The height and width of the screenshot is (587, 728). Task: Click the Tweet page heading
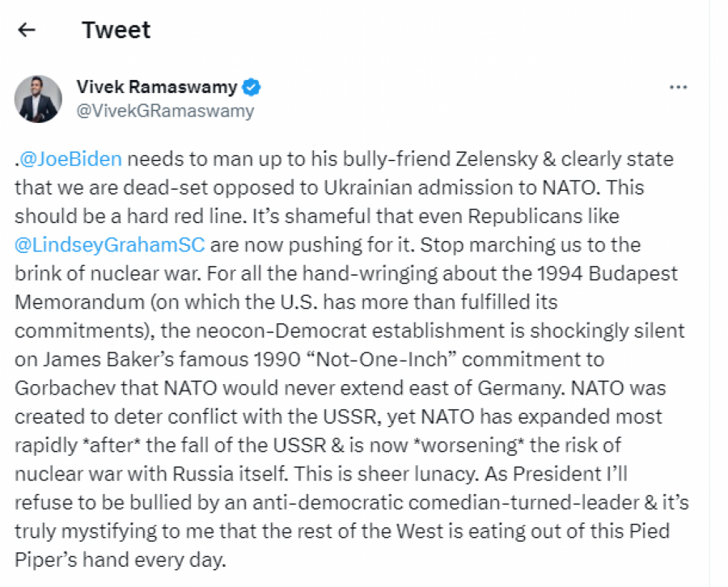tap(116, 31)
